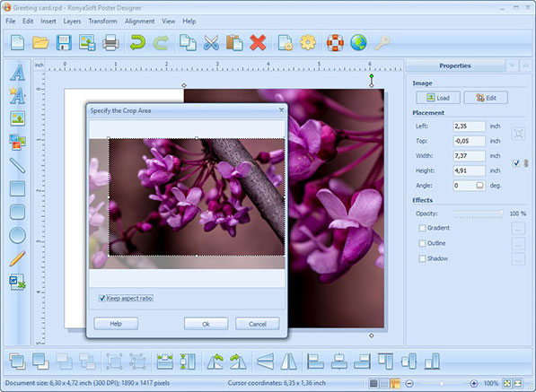536x392 pixels.
Task: Select the Text tool (letter A)
Action: click(17, 73)
